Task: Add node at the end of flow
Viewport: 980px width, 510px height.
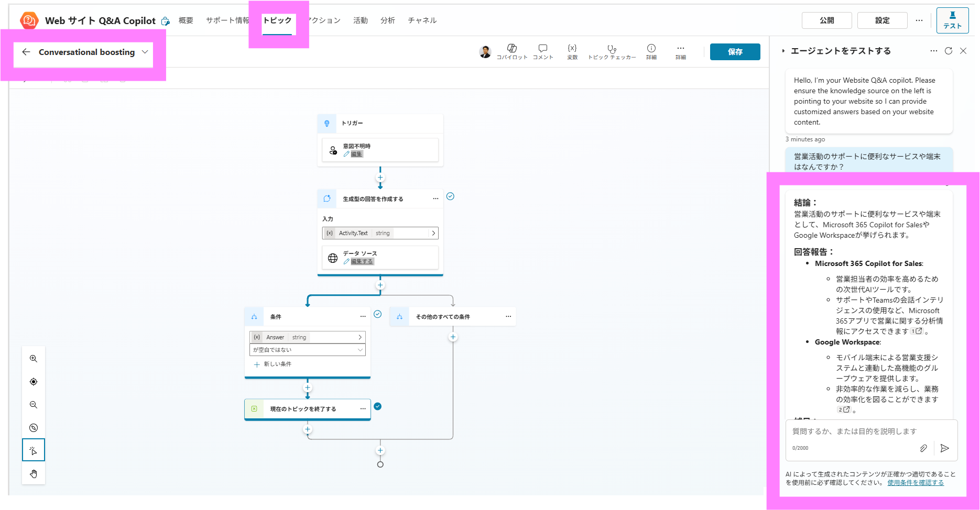Action: pyautogui.click(x=380, y=450)
